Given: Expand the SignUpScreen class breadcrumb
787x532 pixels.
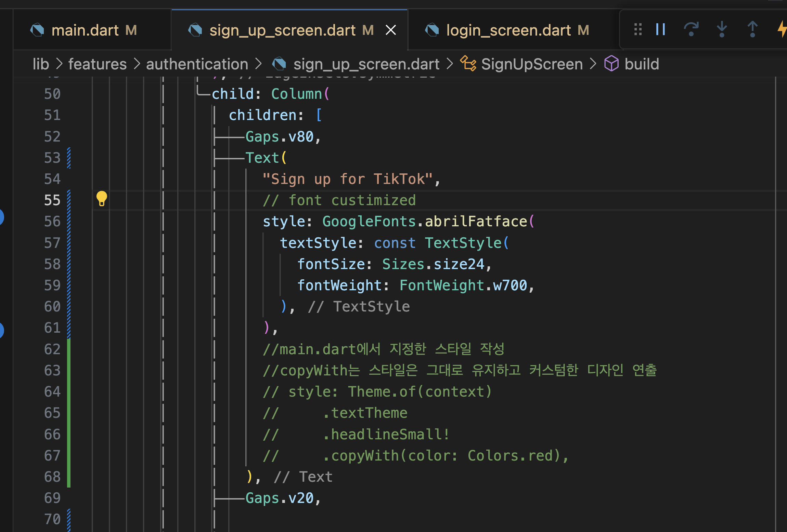Looking at the screenshot, I should [531, 64].
